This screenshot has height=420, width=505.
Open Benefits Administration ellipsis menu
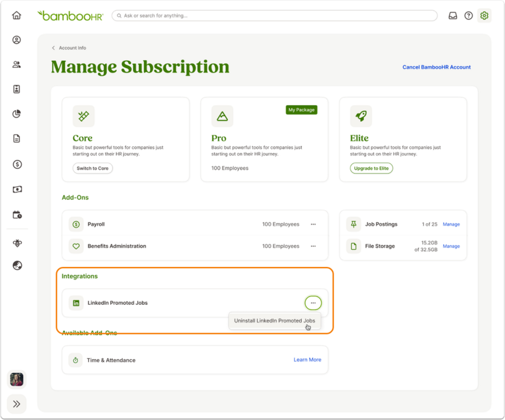(313, 246)
